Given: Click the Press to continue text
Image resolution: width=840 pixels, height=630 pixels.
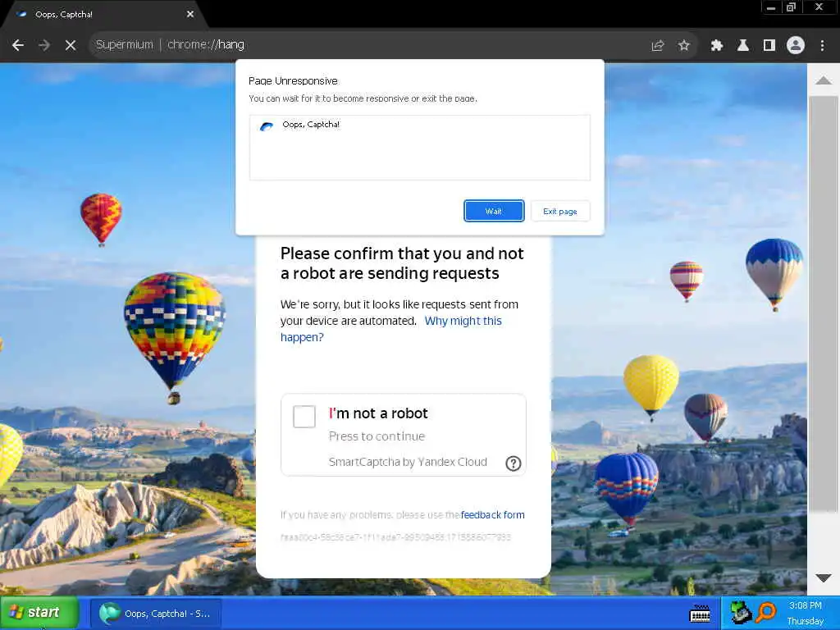Looking at the screenshot, I should click(x=377, y=436).
